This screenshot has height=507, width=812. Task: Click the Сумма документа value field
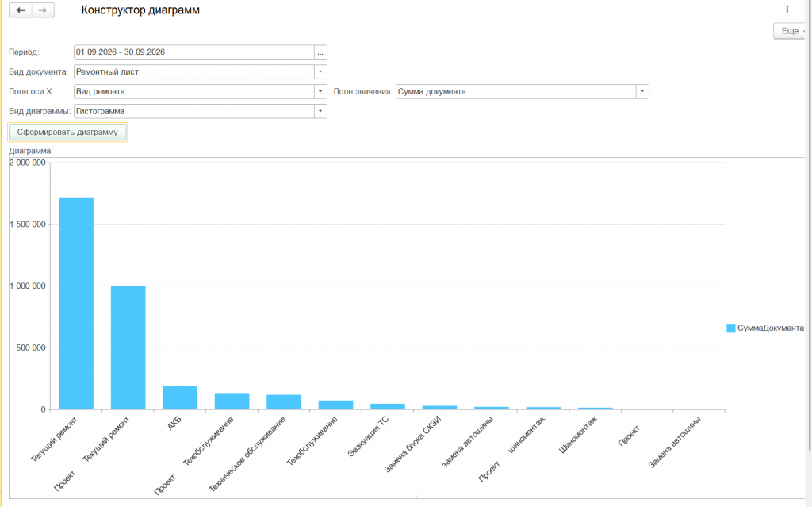pos(515,92)
